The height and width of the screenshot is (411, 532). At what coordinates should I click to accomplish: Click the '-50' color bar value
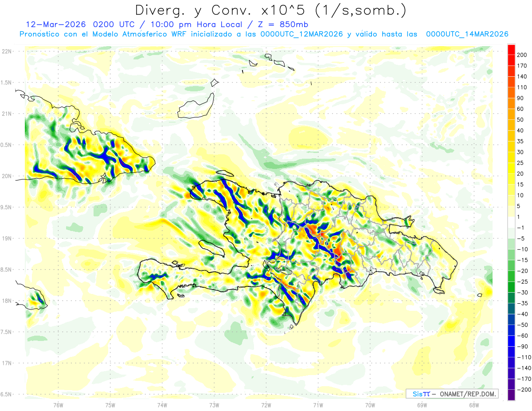pyautogui.click(x=523, y=325)
